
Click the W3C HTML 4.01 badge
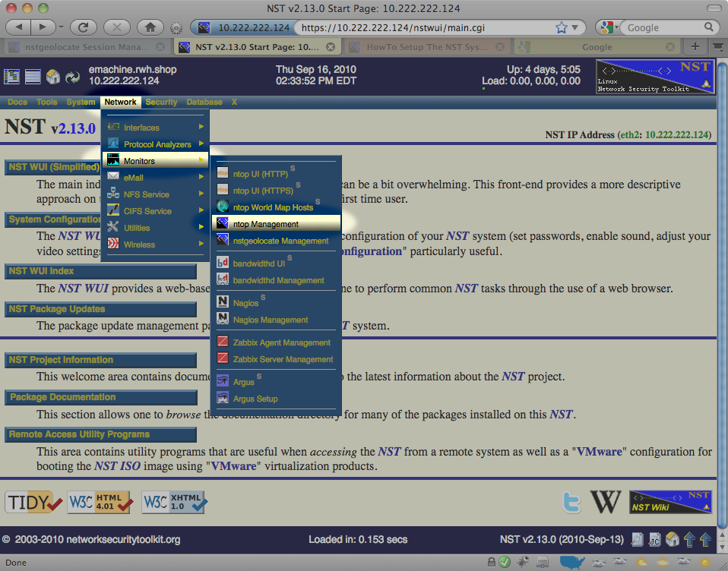[x=100, y=503]
